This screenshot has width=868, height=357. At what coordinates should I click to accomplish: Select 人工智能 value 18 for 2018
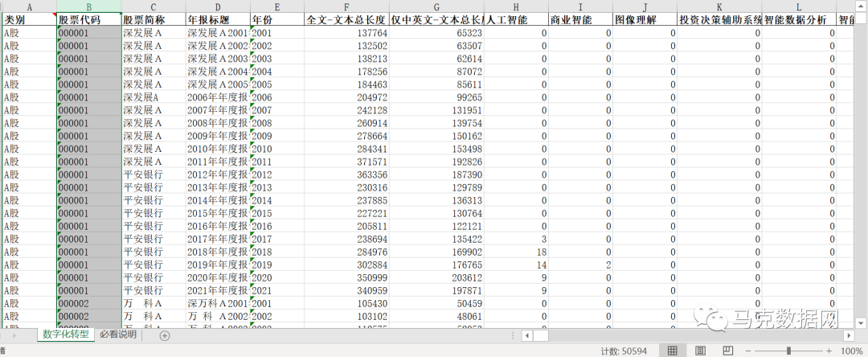[x=517, y=252]
